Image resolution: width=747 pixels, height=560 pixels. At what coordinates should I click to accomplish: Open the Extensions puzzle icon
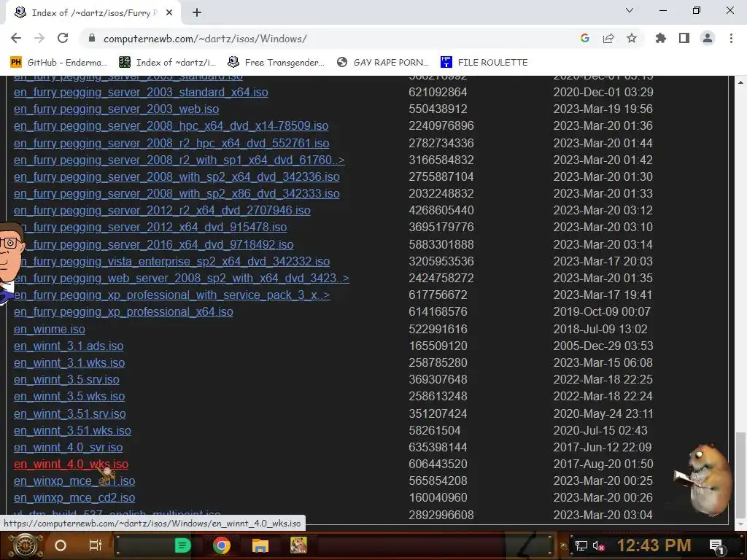coord(661,38)
